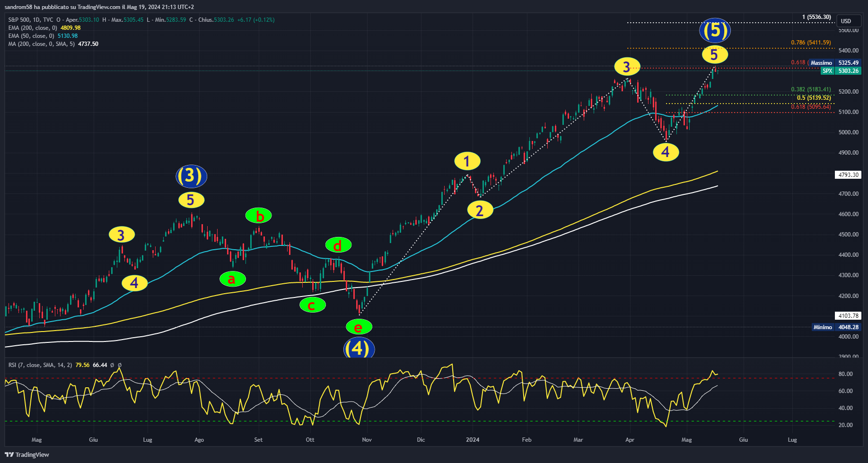Viewport: 868px width, 463px height.
Task: Select the MA (200, close, 0, SMA, 5) legend
Action: click(x=42, y=44)
